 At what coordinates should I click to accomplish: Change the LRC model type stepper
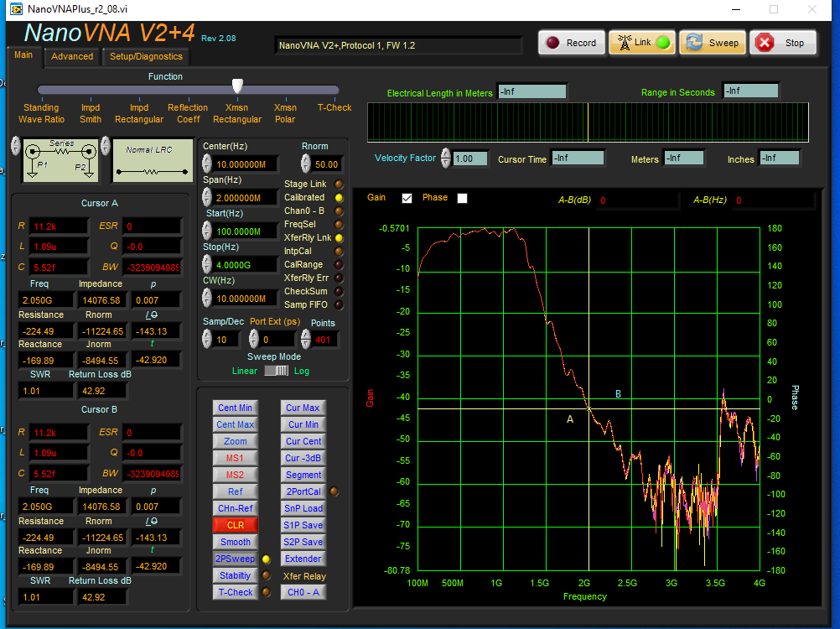pyautogui.click(x=106, y=145)
